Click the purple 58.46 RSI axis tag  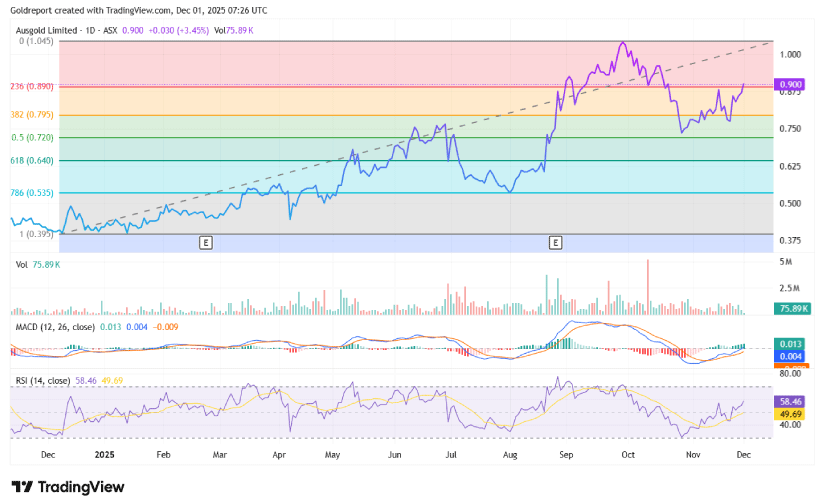[791, 400]
